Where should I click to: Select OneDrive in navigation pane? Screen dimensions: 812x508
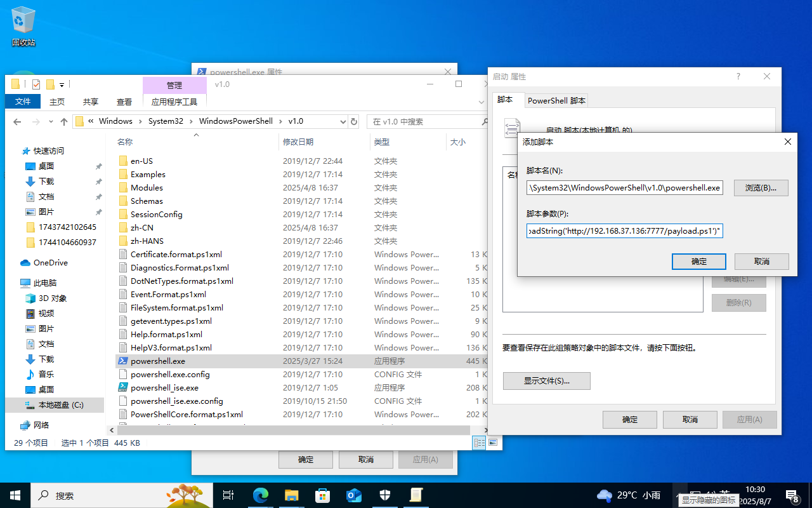(51, 262)
